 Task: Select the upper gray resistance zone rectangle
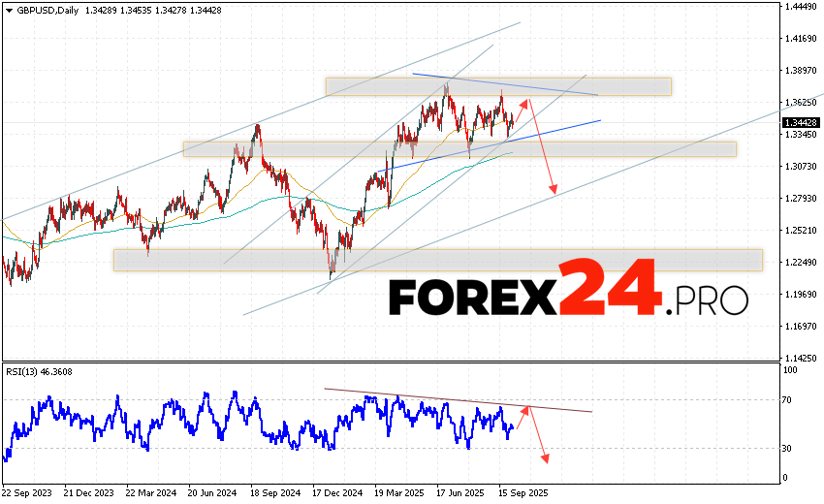tap(497, 86)
